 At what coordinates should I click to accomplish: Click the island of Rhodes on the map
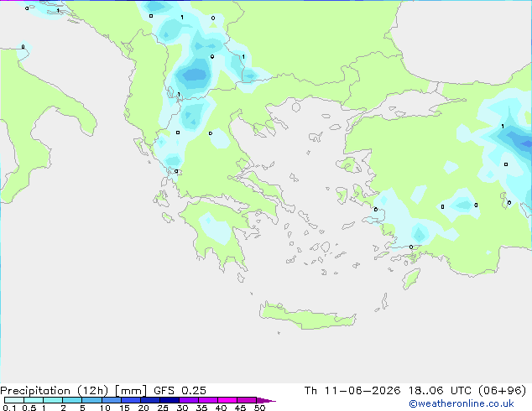tap(411, 278)
